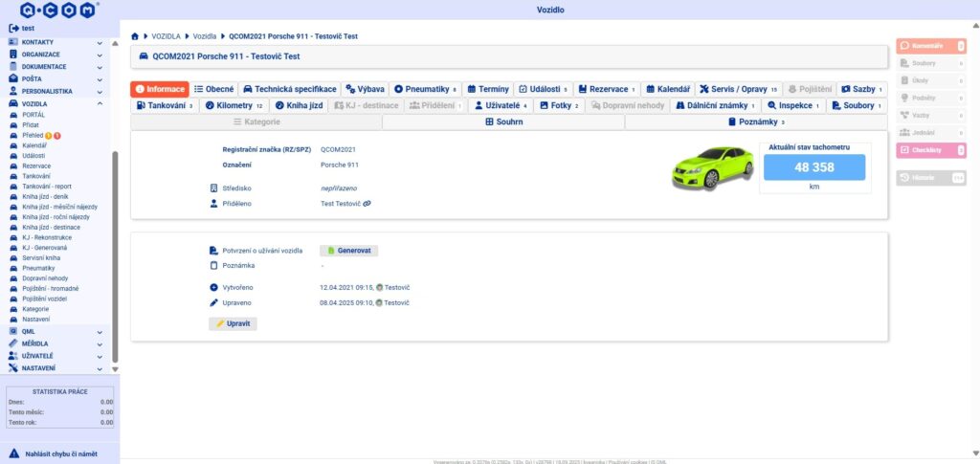Expand the POŠTA sidebar section
The image size is (980, 464).
click(x=100, y=79)
